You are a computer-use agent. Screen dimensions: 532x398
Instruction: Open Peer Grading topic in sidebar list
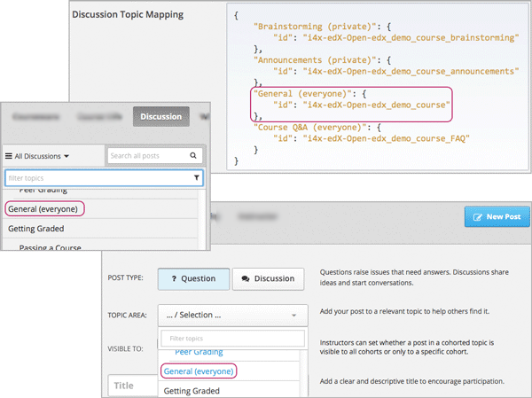(100, 192)
